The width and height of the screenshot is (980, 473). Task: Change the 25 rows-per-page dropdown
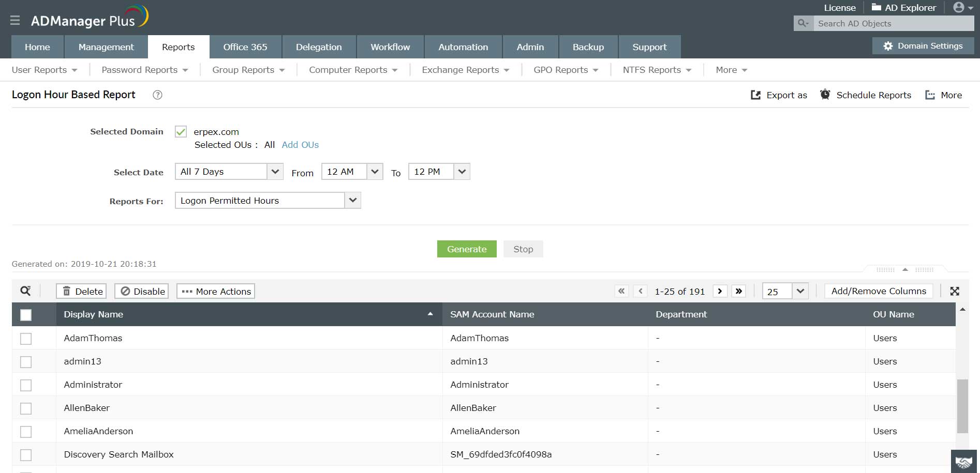click(x=785, y=291)
